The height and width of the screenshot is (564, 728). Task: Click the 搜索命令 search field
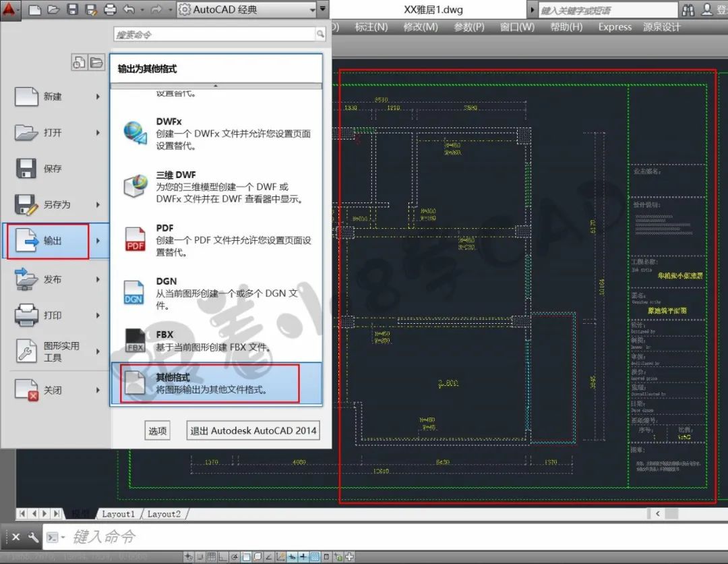coord(214,34)
